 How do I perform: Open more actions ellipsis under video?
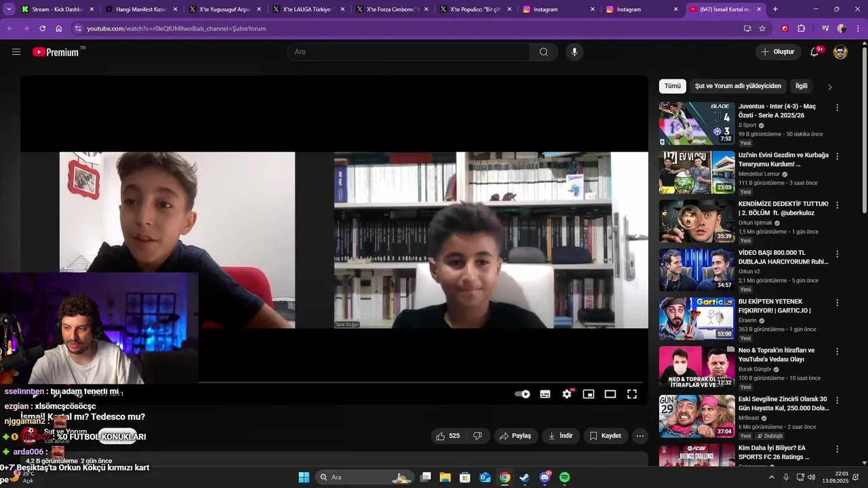[x=639, y=436]
